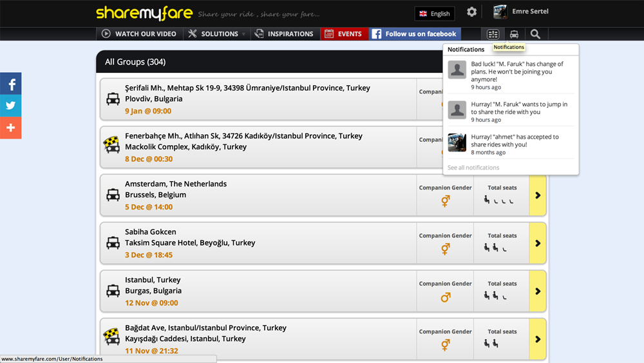Click seats icons for Amsterdam group

click(x=498, y=201)
